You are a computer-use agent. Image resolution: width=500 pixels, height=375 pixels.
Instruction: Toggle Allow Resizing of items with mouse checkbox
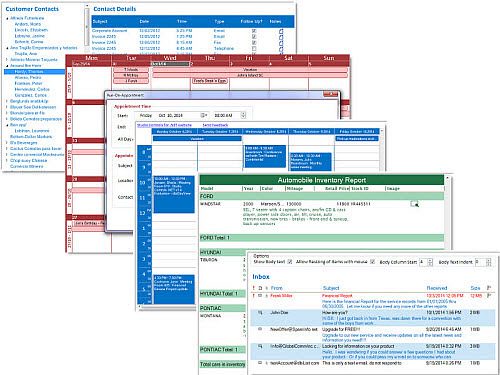pyautogui.click(x=373, y=262)
